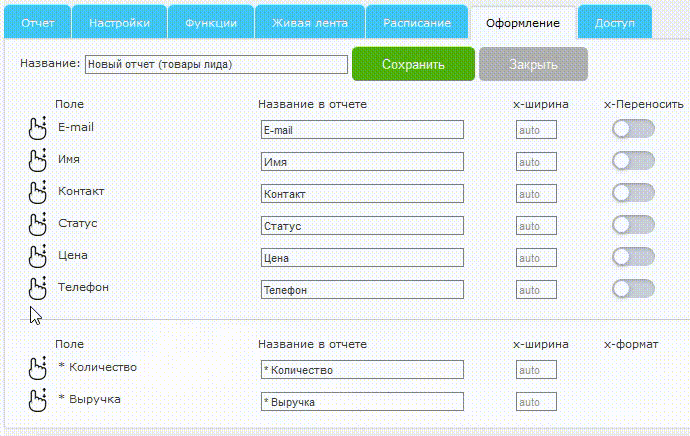Switch to the Настройки tab
Image resolution: width=690 pixels, height=436 pixels.
120,22
